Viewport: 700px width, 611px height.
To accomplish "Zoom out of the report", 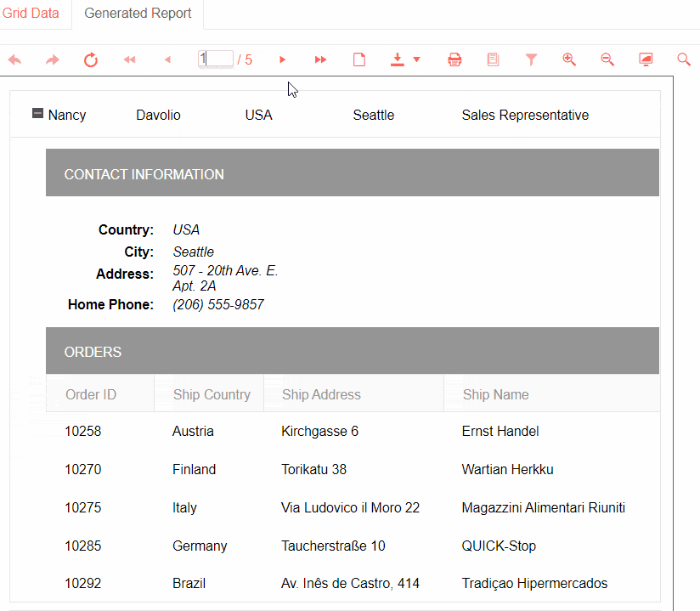I will [607, 59].
